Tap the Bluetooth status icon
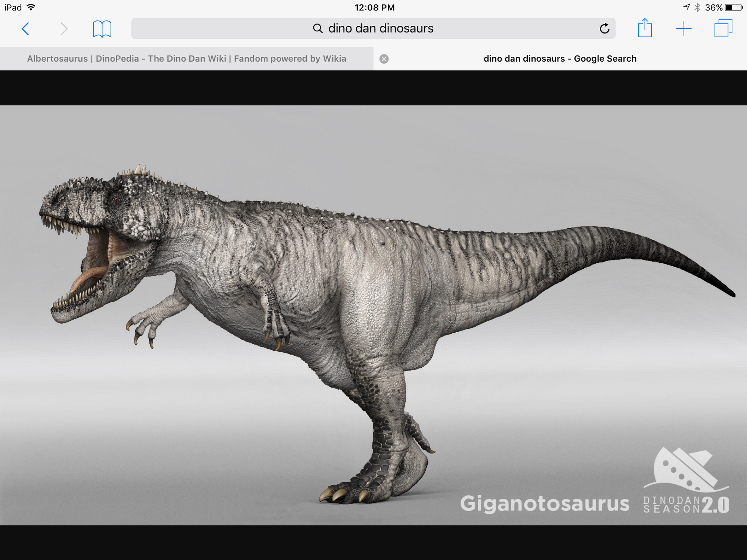The height and width of the screenshot is (560, 747). point(697,7)
